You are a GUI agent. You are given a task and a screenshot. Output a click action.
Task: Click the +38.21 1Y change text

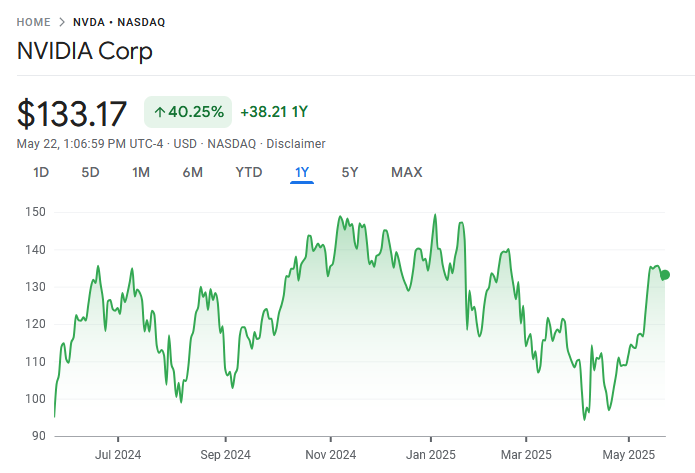pyautogui.click(x=274, y=112)
